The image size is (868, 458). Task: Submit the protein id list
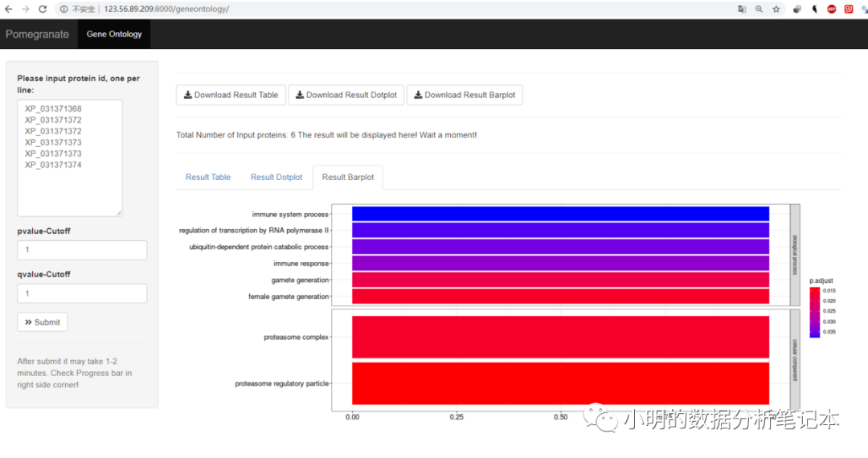click(x=43, y=322)
